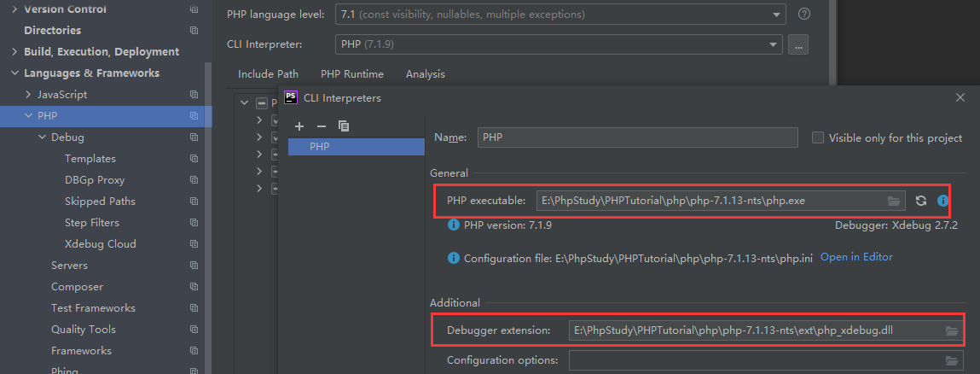Image resolution: width=980 pixels, height=374 pixels.
Task: Expand the Version Control settings node
Action: (14, 9)
